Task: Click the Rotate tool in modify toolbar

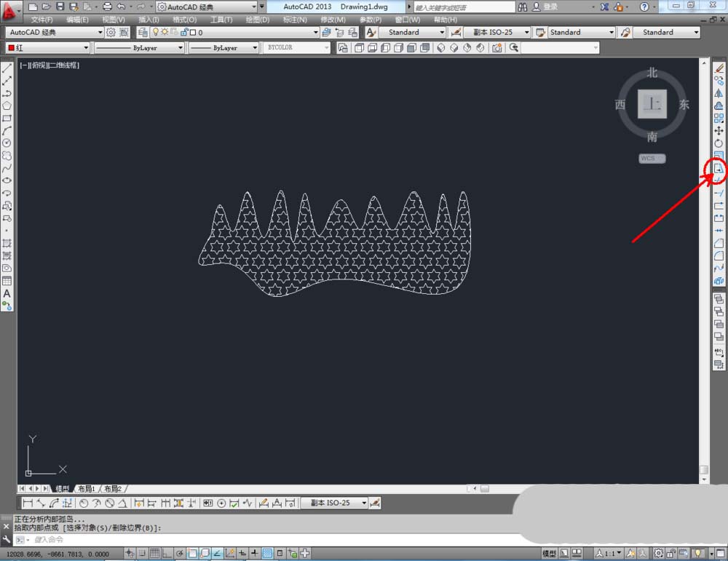Action: (719, 143)
